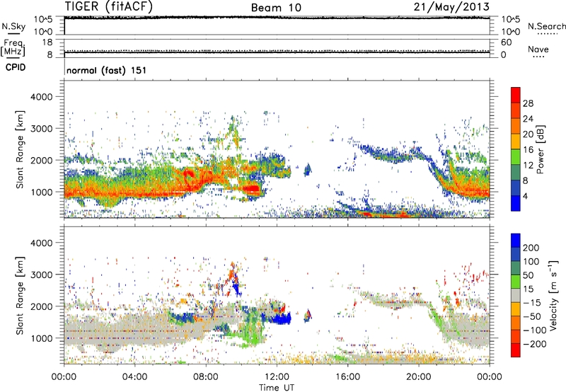Select the "Nave" legend label
The width and height of the screenshot is (566, 392).
coord(538,49)
